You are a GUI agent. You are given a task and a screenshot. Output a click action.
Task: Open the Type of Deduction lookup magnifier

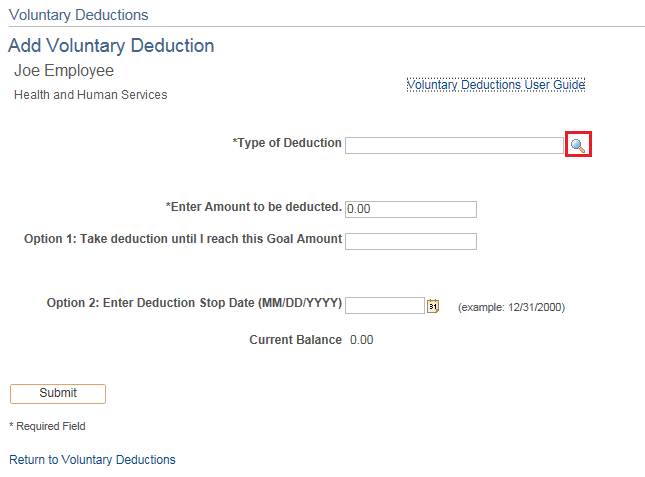577,145
